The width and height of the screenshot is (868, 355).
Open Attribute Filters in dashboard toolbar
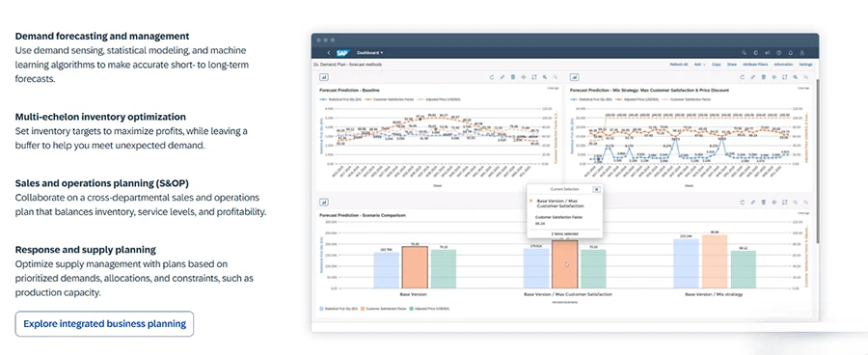point(755,65)
